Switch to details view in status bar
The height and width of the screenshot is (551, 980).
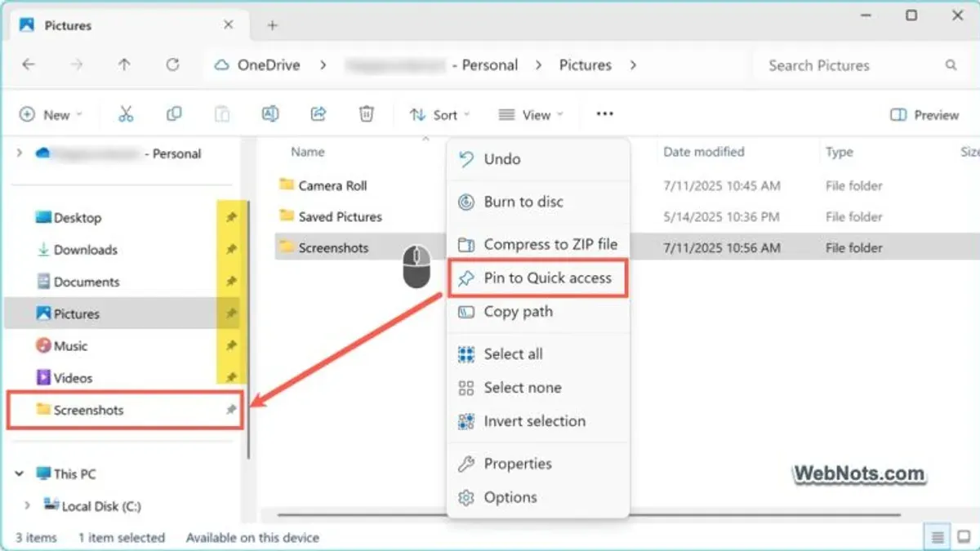point(937,537)
